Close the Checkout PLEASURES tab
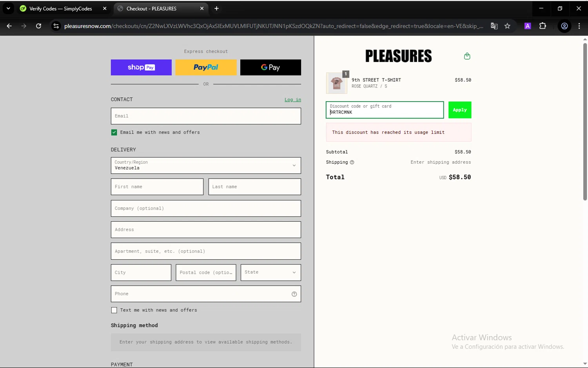 pyautogui.click(x=202, y=8)
